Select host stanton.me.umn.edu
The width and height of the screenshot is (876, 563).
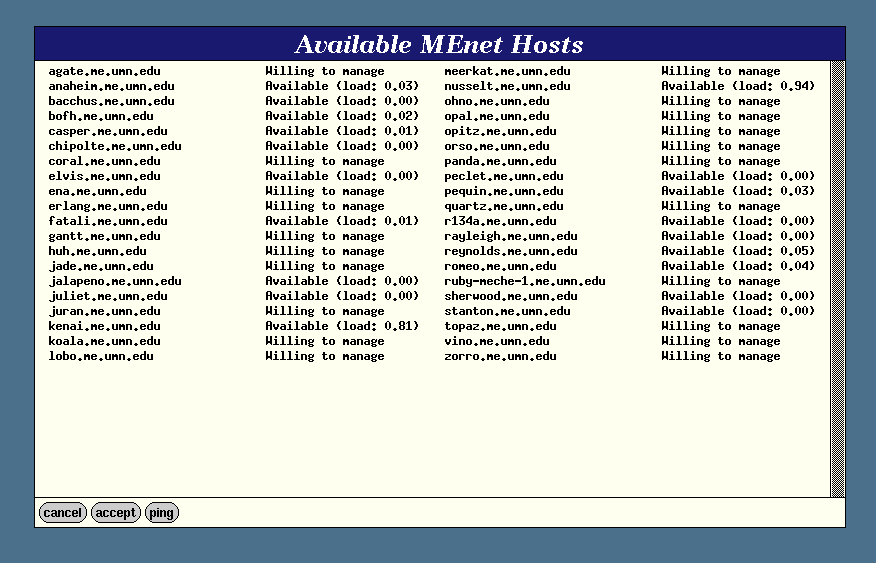(x=507, y=311)
